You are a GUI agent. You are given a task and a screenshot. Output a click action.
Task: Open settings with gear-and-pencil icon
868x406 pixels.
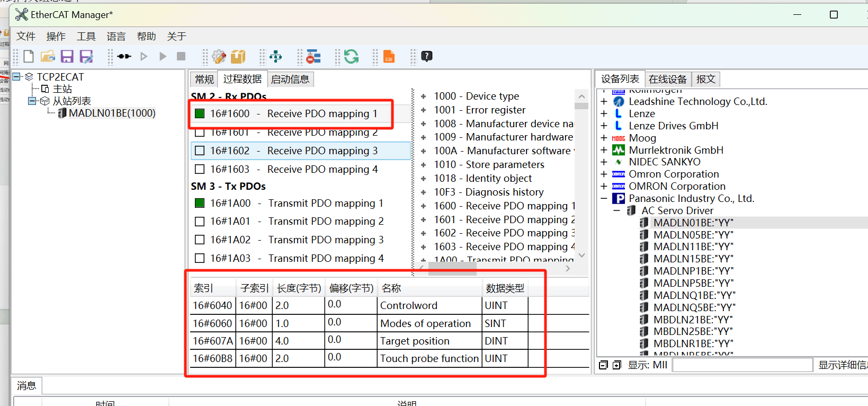[219, 56]
